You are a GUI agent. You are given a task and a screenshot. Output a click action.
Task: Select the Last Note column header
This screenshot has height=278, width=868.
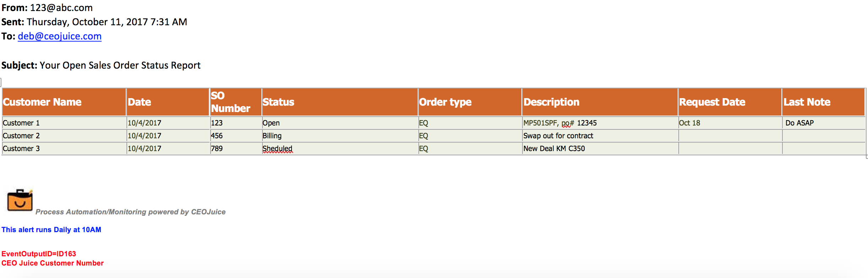[x=823, y=102]
